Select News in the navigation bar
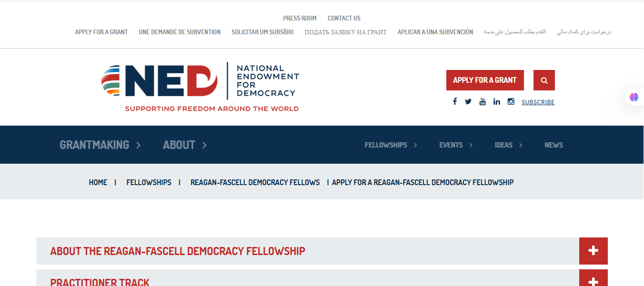 553,145
